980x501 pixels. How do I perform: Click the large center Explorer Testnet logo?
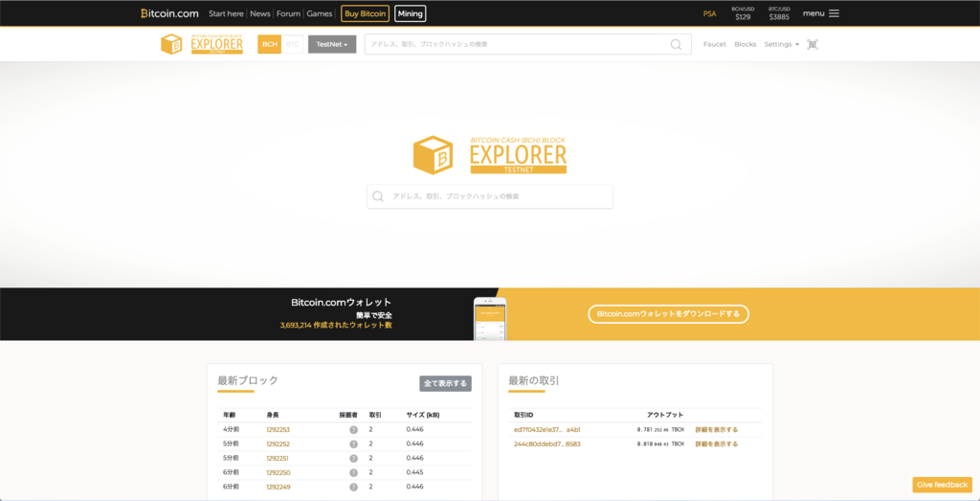tap(490, 155)
